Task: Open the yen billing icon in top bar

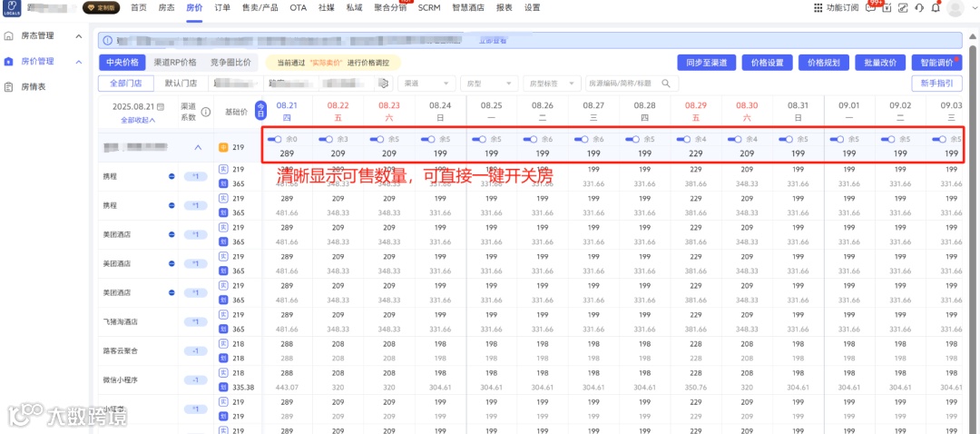Action: click(887, 7)
